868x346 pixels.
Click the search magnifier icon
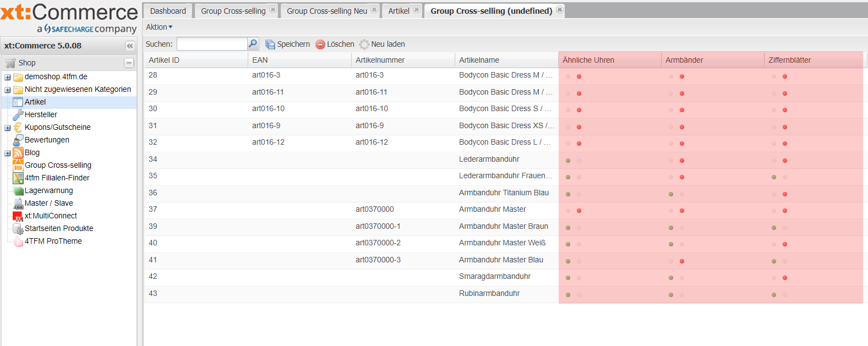tap(253, 44)
